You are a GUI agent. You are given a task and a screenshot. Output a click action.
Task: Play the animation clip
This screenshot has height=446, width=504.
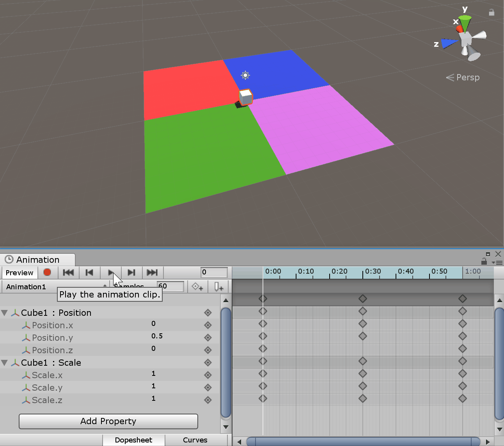tap(111, 272)
